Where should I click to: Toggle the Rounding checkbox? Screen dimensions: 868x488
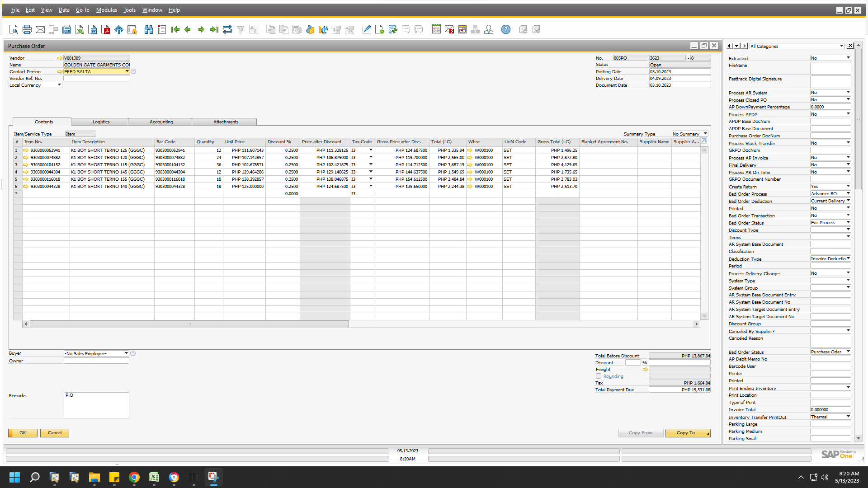(599, 376)
